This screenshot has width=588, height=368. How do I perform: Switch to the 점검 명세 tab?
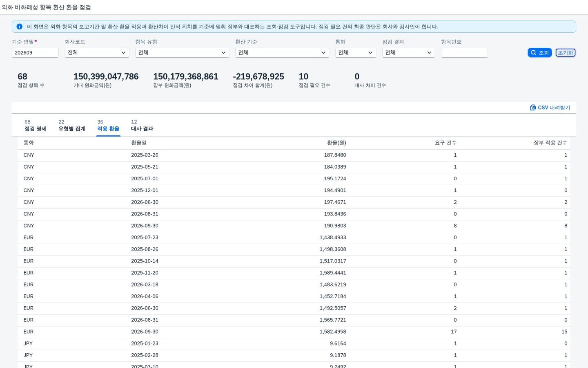[36, 126]
